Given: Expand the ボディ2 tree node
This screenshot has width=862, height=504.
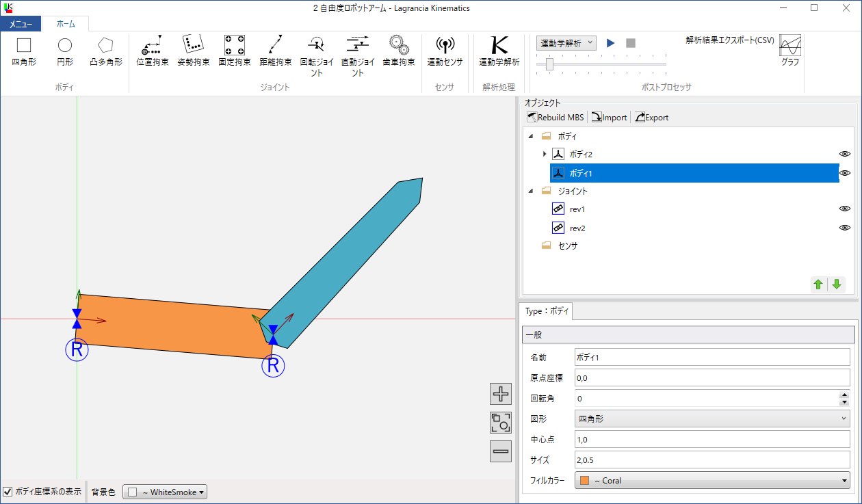Looking at the screenshot, I should [x=545, y=154].
